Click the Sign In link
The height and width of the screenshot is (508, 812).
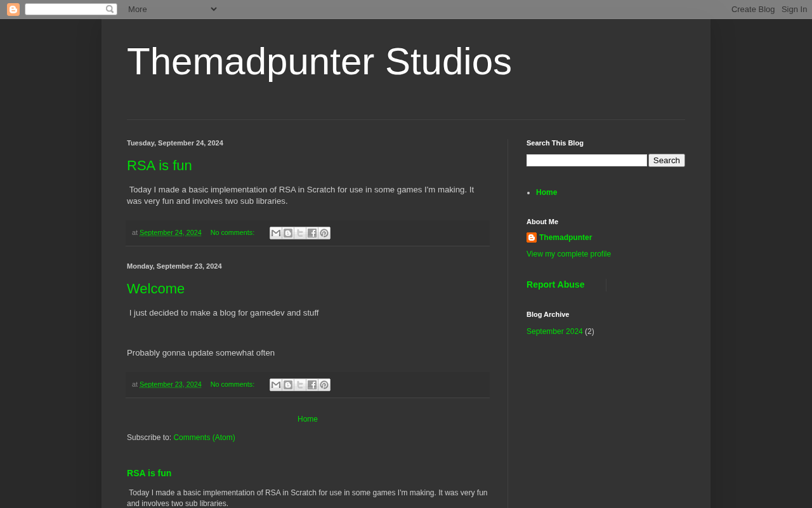coord(794,10)
